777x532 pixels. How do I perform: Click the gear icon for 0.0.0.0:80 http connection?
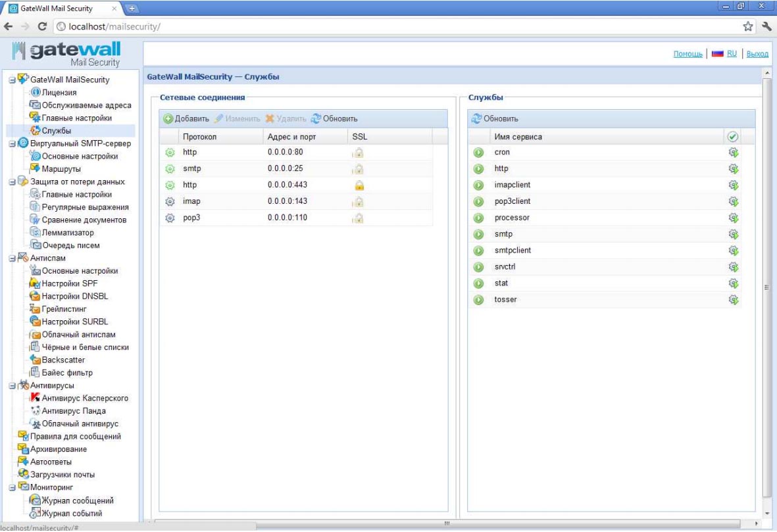coord(170,153)
